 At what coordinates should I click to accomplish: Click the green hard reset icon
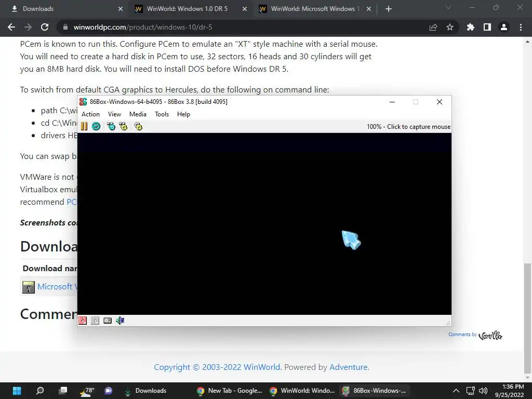[x=96, y=127]
